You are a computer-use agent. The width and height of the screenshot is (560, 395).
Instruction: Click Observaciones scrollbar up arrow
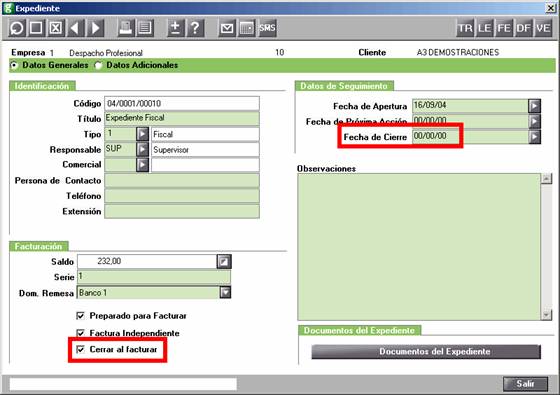546,178
